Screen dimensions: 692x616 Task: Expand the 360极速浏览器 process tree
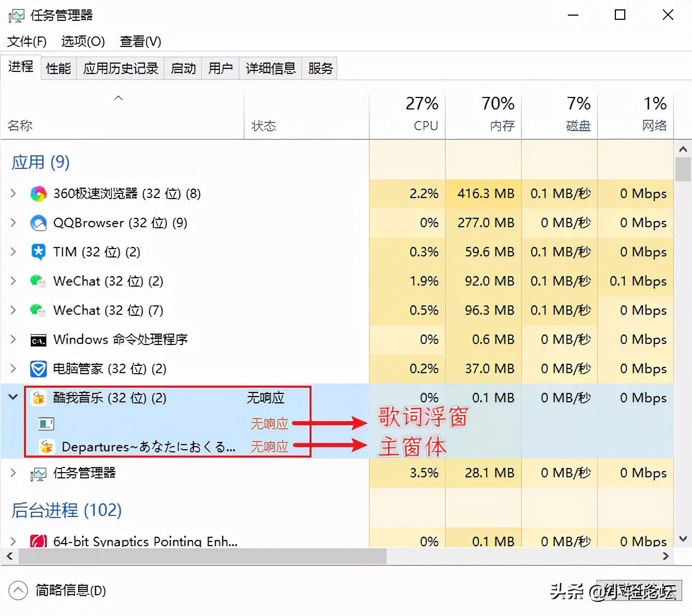click(x=13, y=193)
